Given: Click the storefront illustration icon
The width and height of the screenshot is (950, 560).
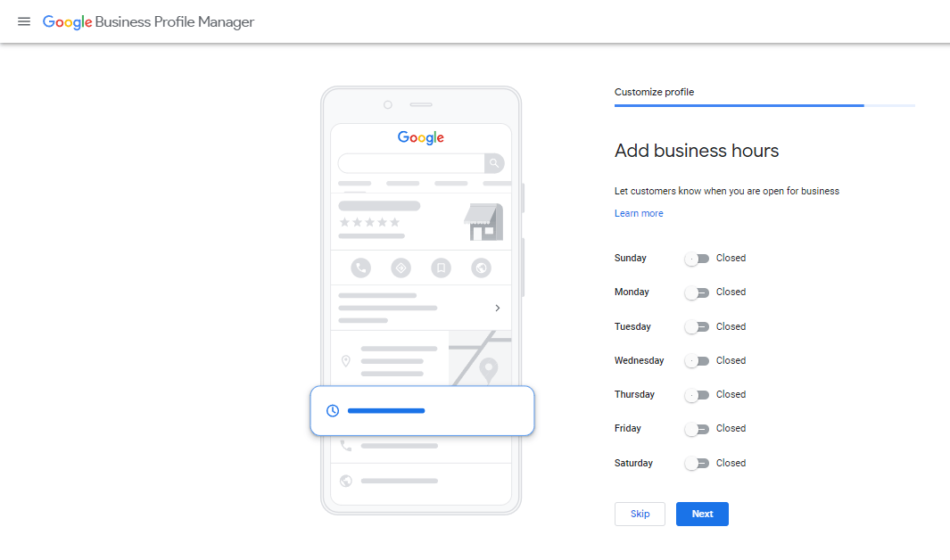Looking at the screenshot, I should pos(483,222).
